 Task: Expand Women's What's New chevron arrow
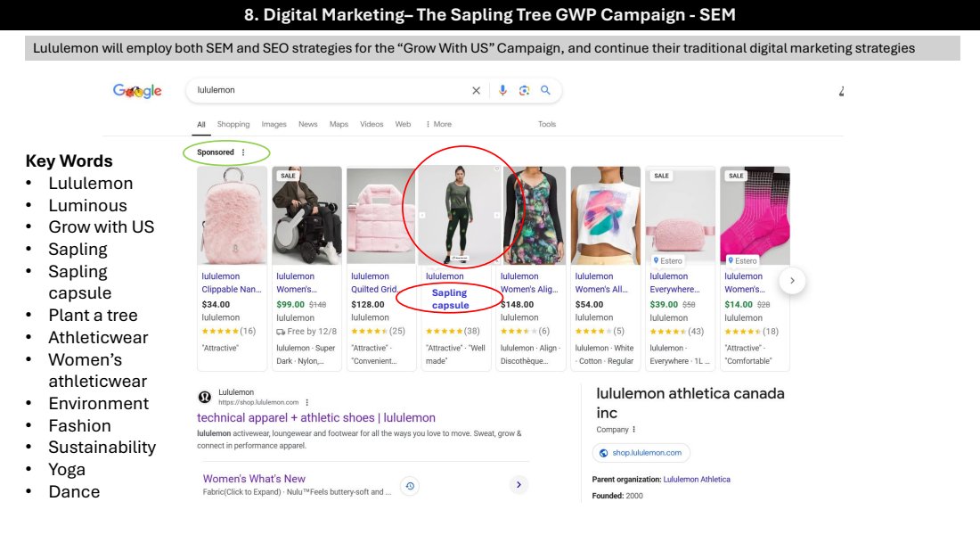[x=519, y=485]
